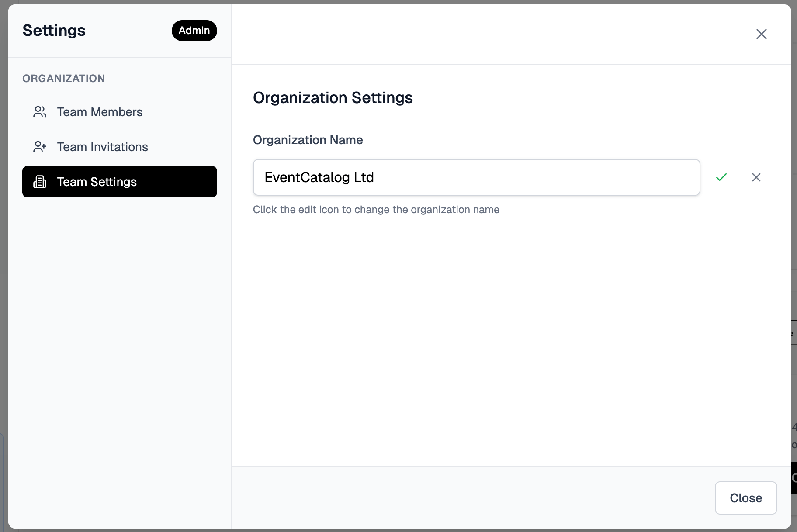Viewport: 797px width, 532px height.
Task: Confirm name change with green checkmark
Action: tap(721, 177)
